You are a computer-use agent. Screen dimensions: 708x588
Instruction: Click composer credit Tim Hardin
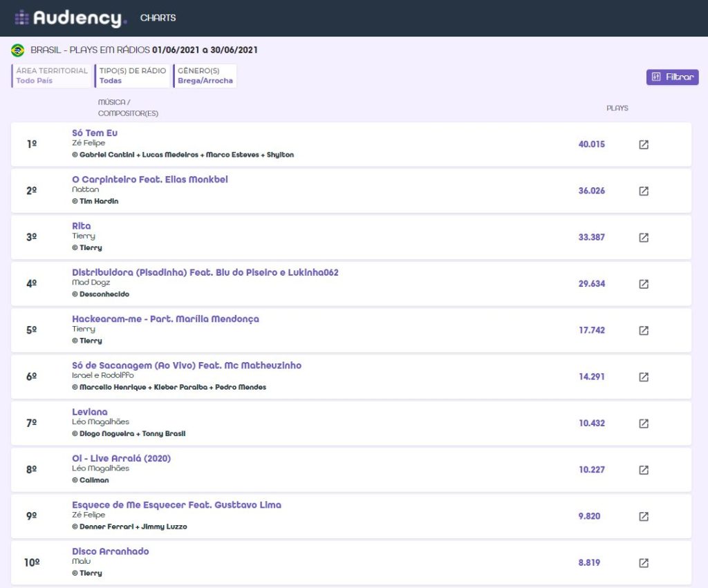95,201
